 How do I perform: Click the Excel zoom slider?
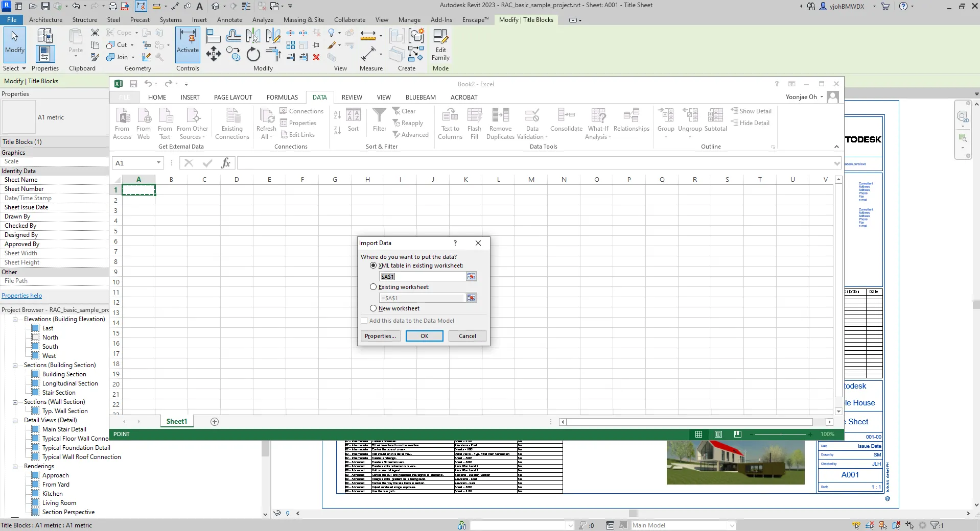point(781,434)
